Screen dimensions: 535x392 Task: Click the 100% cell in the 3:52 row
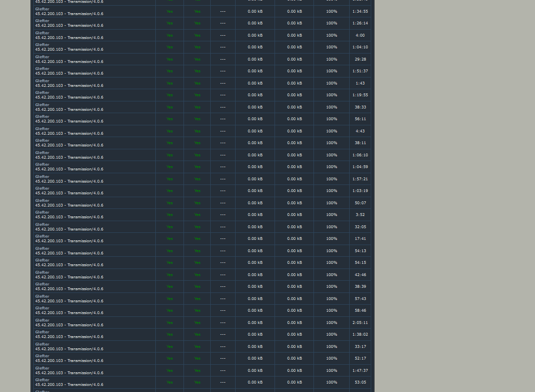[x=331, y=215]
